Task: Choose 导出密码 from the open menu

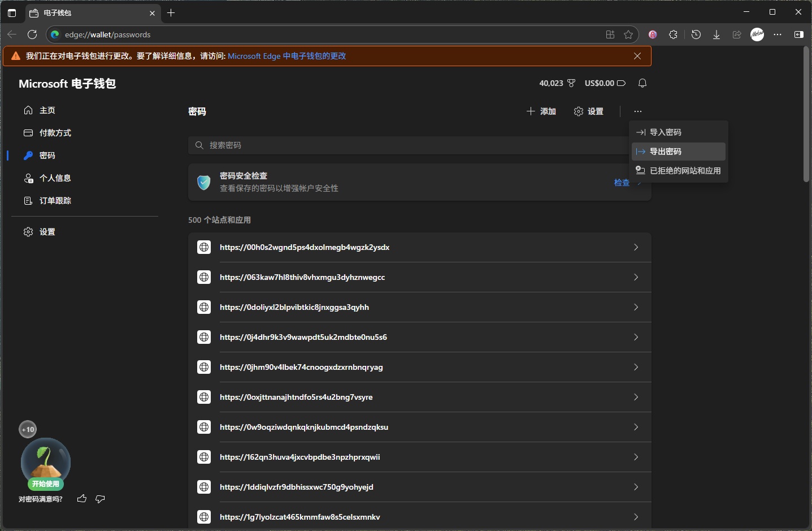Action: point(666,151)
